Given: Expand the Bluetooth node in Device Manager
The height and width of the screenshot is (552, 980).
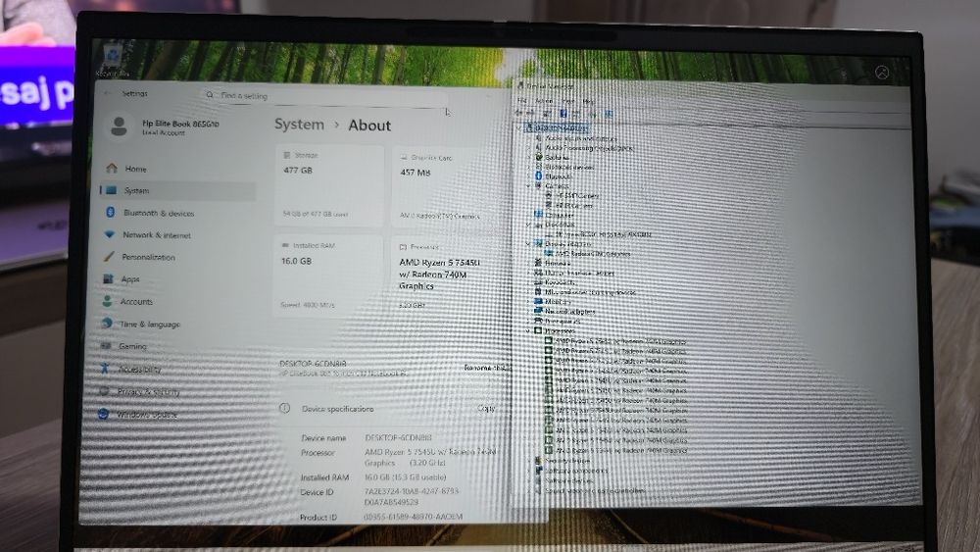Looking at the screenshot, I should click(529, 176).
